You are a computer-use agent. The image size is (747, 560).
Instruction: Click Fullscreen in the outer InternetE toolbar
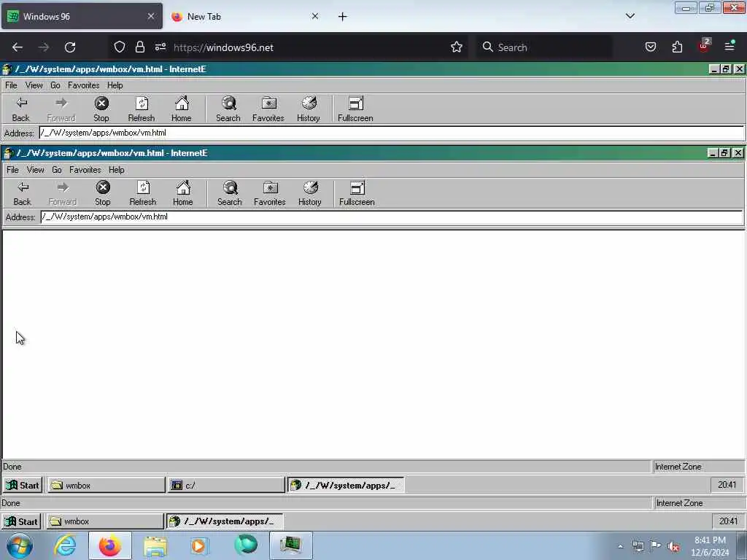coord(355,109)
